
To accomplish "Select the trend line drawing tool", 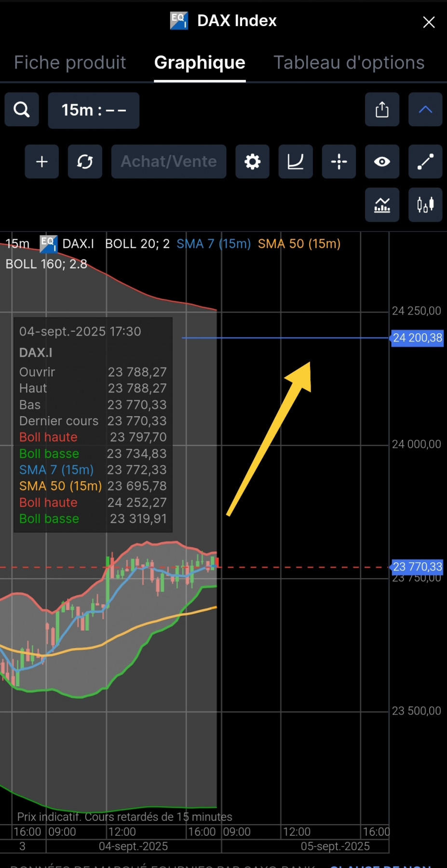I will [x=425, y=162].
